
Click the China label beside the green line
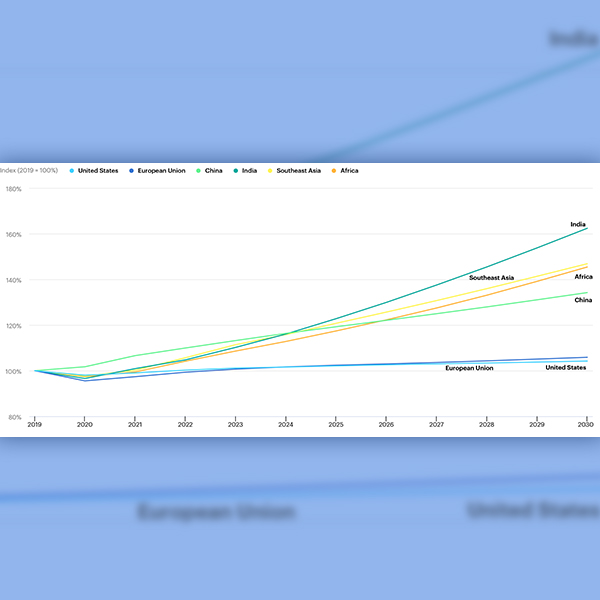pos(583,300)
